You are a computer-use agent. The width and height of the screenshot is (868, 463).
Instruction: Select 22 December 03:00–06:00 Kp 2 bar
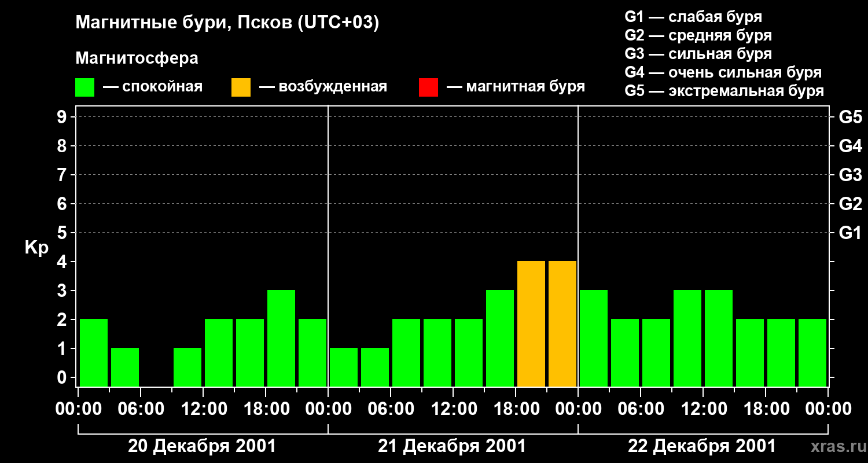(x=625, y=352)
